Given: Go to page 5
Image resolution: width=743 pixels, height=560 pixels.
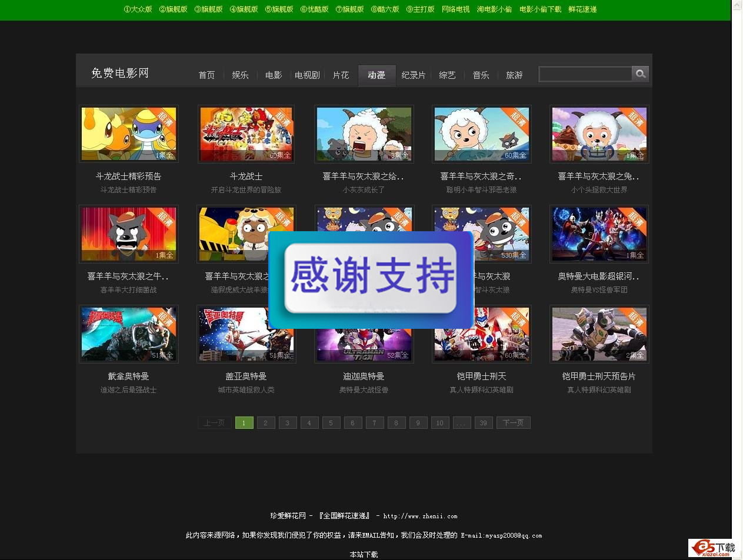Looking at the screenshot, I should [331, 423].
